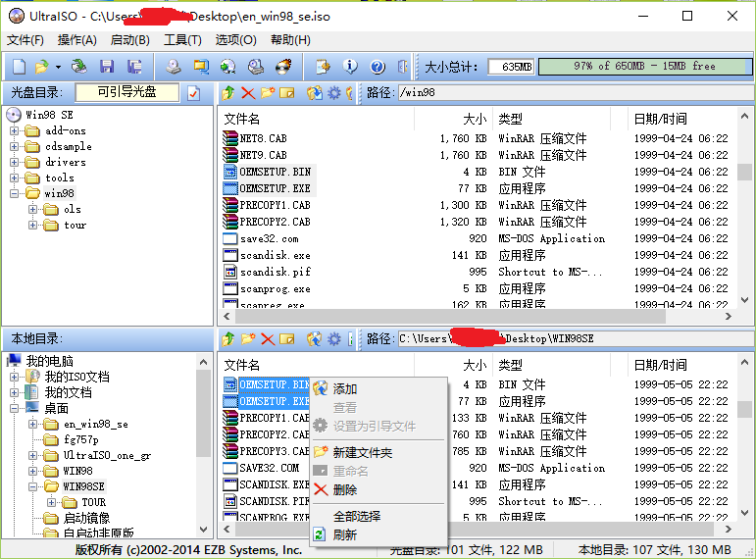Collapse the WIN98SE local folder node
This screenshot has height=559, width=756.
pos(32,486)
